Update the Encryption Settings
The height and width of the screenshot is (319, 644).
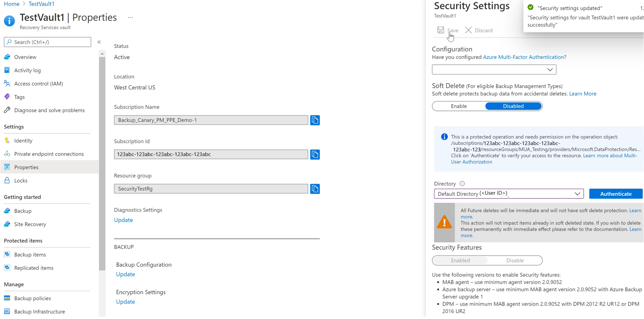(x=125, y=302)
